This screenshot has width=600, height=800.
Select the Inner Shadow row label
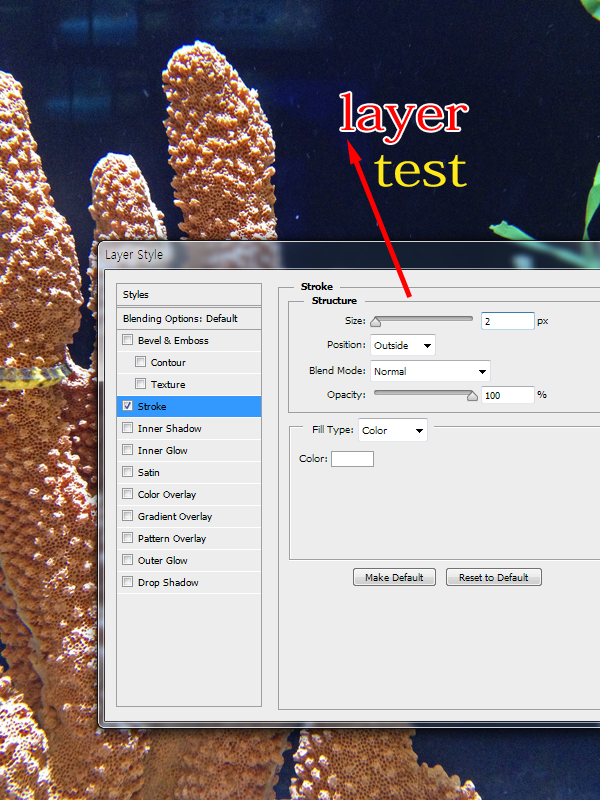(169, 429)
